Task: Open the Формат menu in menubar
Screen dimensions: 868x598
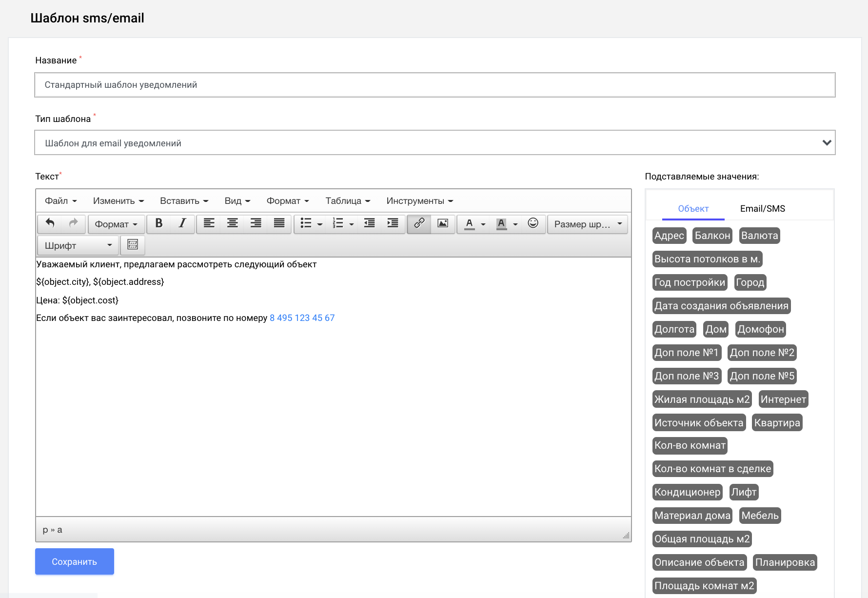Action: 288,201
